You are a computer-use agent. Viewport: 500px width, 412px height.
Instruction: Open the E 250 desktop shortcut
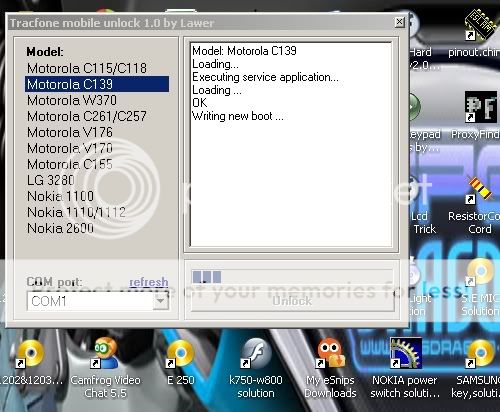[180, 363]
